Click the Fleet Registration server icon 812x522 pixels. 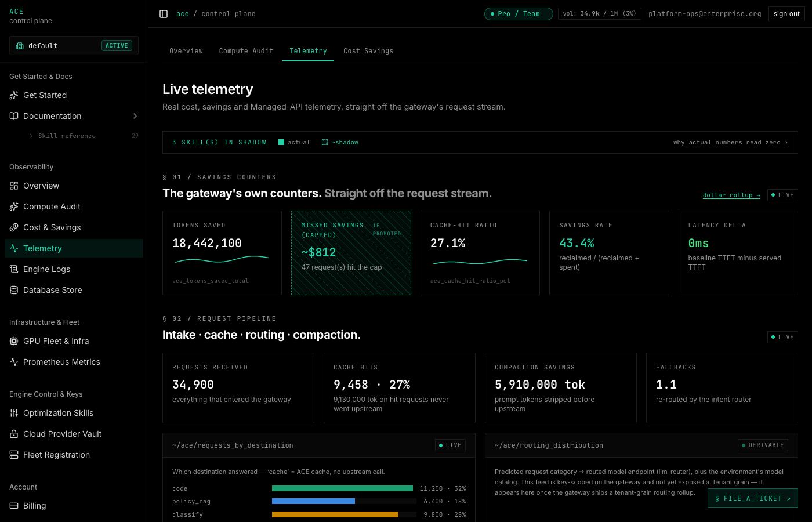(14, 455)
